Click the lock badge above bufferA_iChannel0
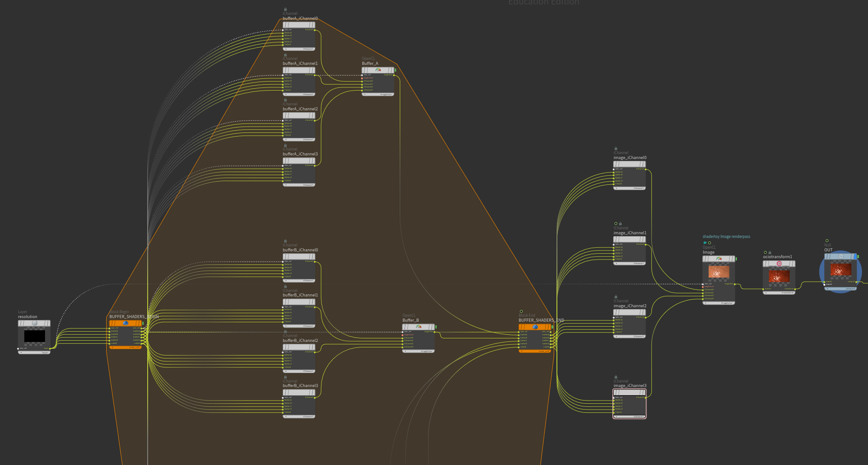This screenshot has width=868, height=465. click(x=285, y=9)
